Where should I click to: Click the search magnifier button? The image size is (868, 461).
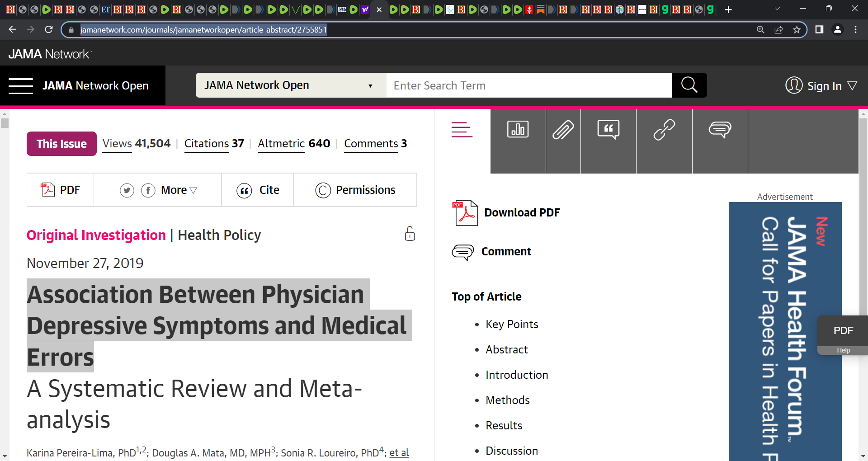pyautogui.click(x=689, y=85)
